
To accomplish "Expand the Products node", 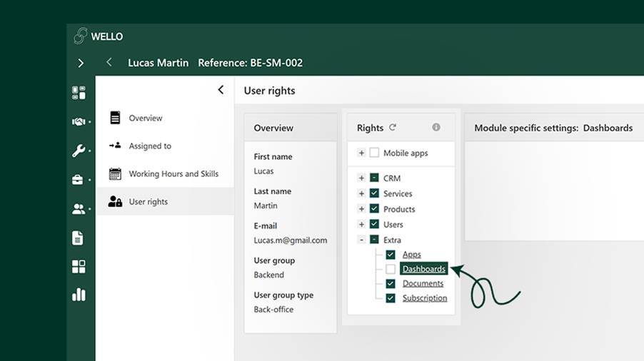I will [x=361, y=209].
